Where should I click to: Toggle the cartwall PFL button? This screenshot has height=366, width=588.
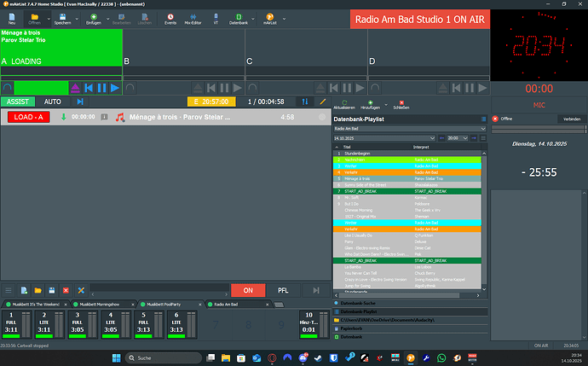(283, 291)
